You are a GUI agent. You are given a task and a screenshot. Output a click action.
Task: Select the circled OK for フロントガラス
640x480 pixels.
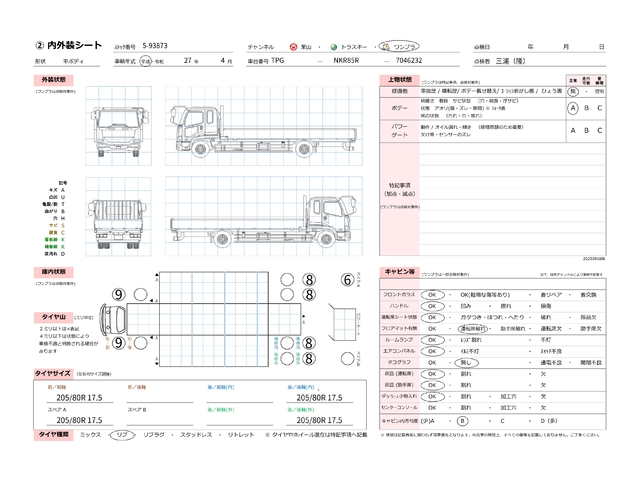(433, 295)
